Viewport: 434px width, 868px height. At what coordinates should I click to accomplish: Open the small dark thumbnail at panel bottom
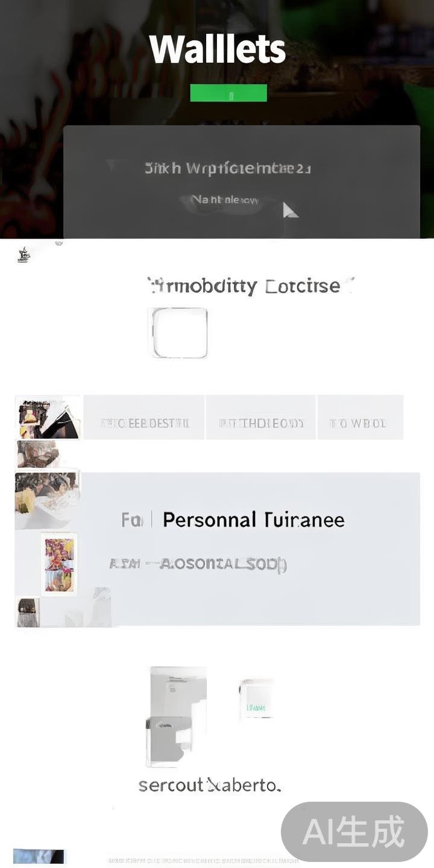click(28, 612)
